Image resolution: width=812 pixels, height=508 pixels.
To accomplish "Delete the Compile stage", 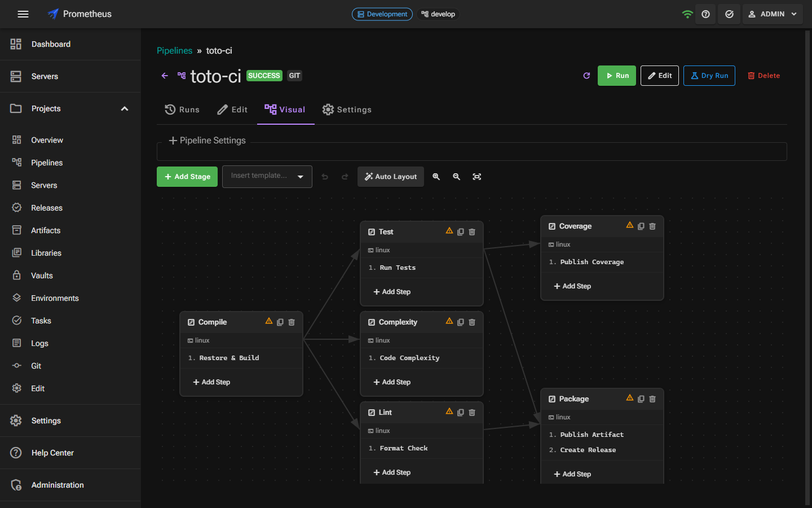I will (x=292, y=322).
